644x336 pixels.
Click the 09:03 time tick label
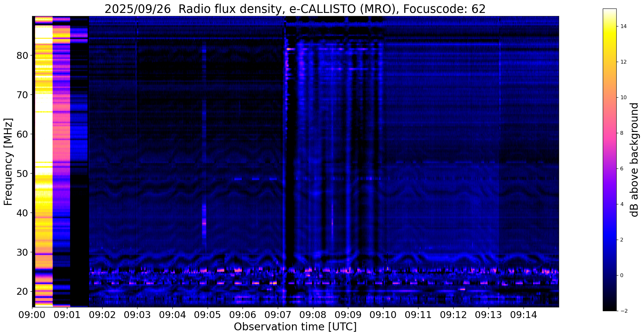point(137,315)
